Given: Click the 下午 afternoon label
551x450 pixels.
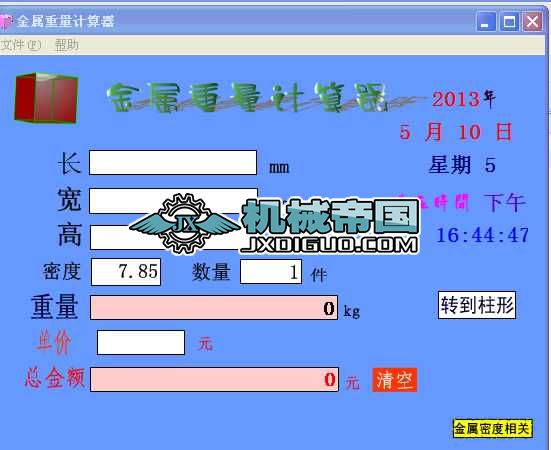Looking at the screenshot, I should (x=505, y=202).
